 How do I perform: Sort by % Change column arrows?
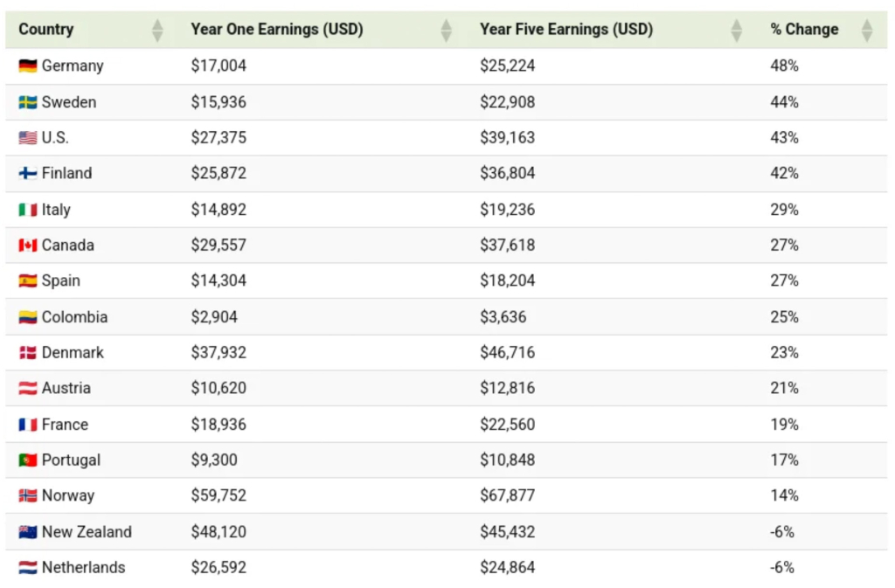coord(866,31)
